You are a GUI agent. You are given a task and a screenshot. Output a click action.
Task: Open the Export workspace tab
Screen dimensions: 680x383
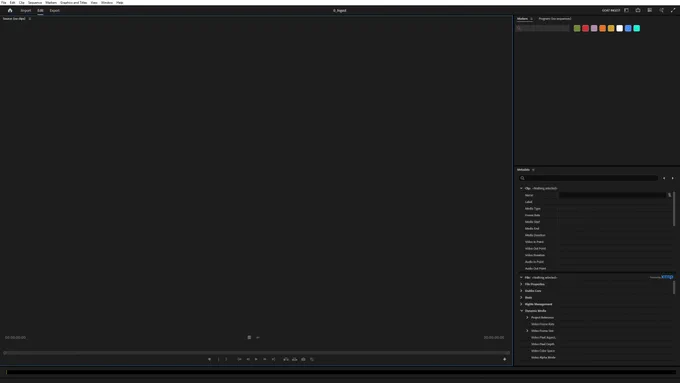(x=55, y=10)
